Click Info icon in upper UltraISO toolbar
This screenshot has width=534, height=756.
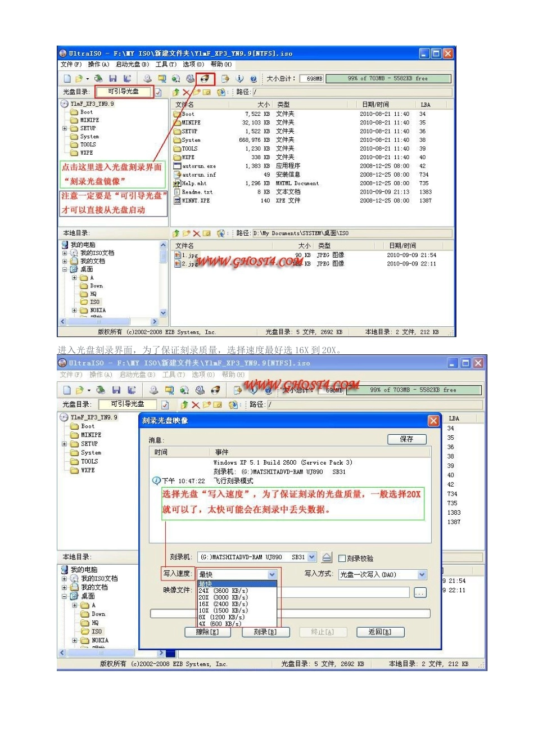(239, 79)
